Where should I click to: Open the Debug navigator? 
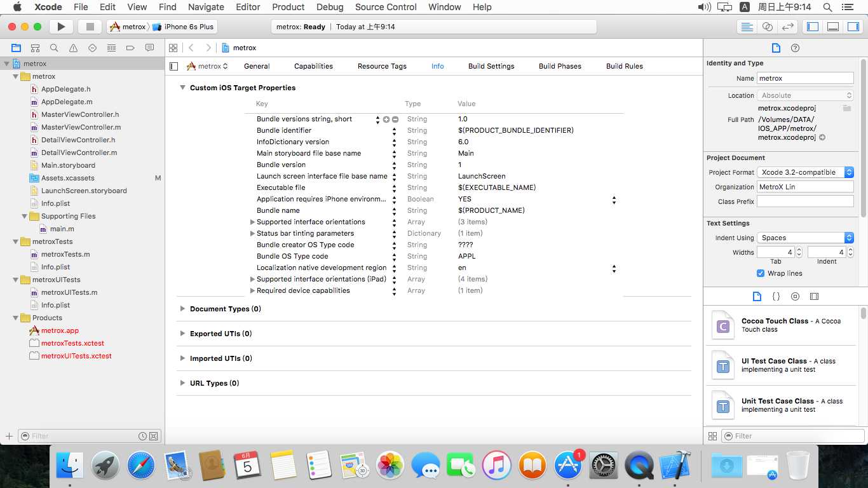[111, 48]
